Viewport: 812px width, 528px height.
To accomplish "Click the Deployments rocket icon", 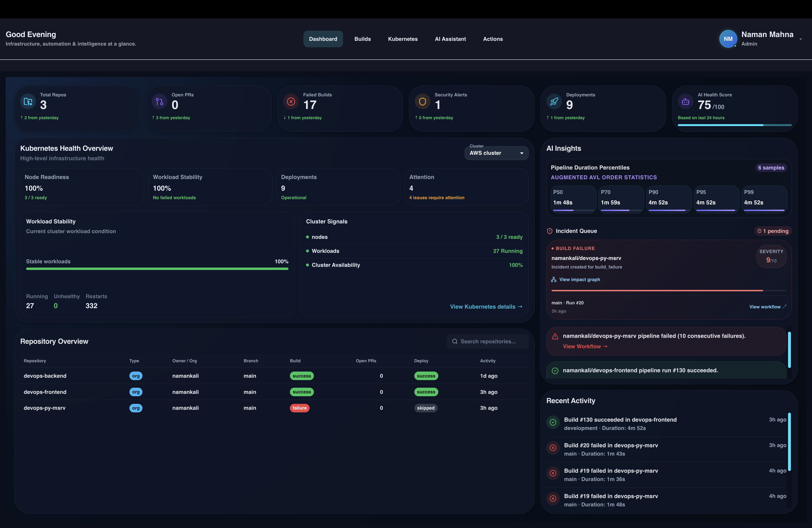I will [x=554, y=102].
